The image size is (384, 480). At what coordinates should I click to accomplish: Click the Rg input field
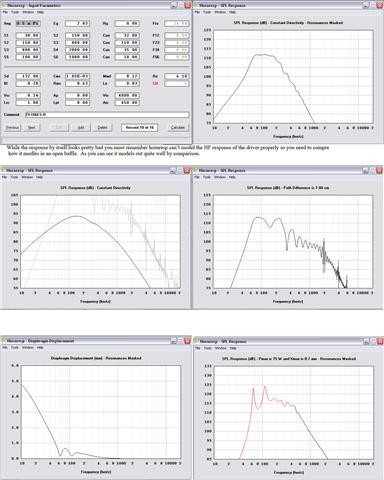127,23
